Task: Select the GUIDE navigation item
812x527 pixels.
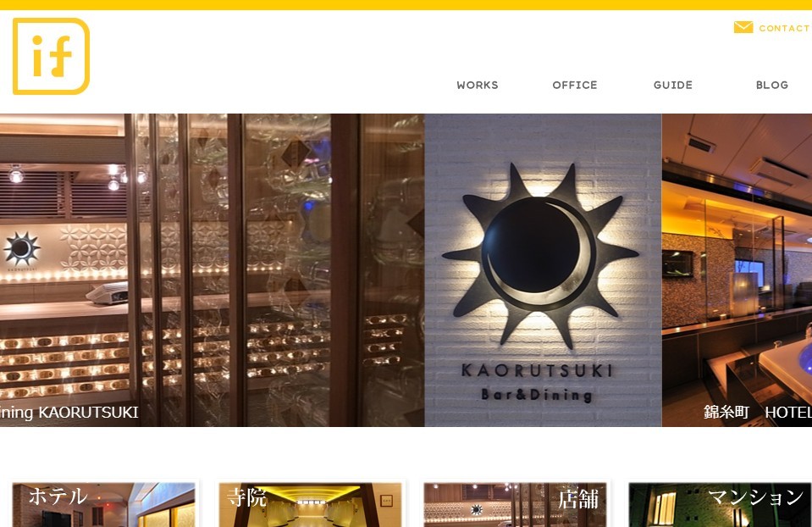Action: tap(672, 85)
